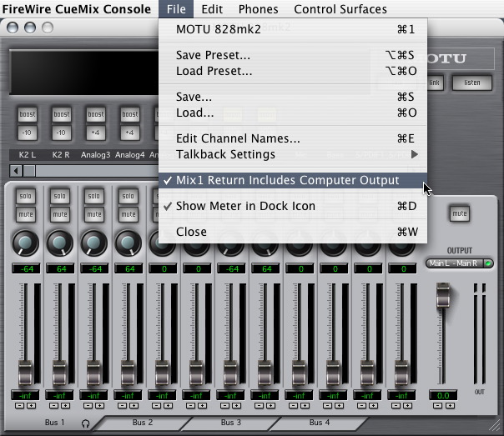Toggle +4 level on Analog3
This screenshot has width=504, height=436.
point(96,133)
